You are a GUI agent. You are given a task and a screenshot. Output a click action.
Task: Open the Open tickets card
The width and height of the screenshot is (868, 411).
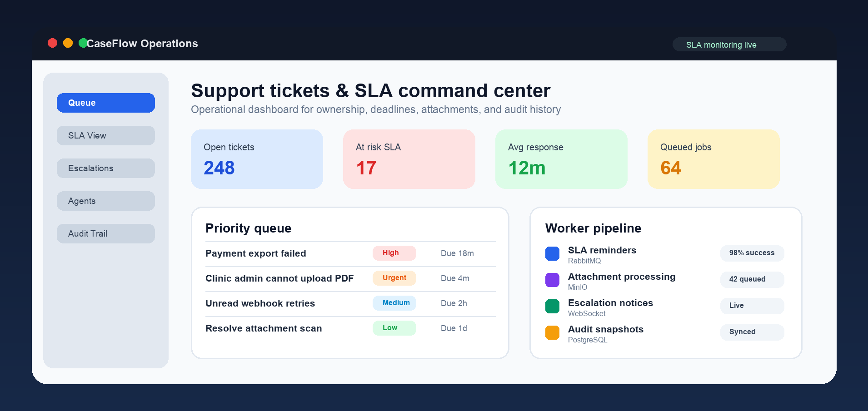pyautogui.click(x=257, y=159)
